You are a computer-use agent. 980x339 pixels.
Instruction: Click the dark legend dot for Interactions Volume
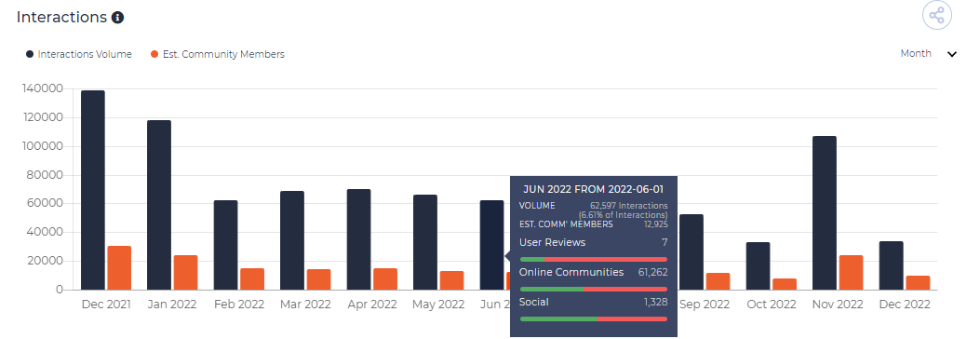click(x=30, y=54)
